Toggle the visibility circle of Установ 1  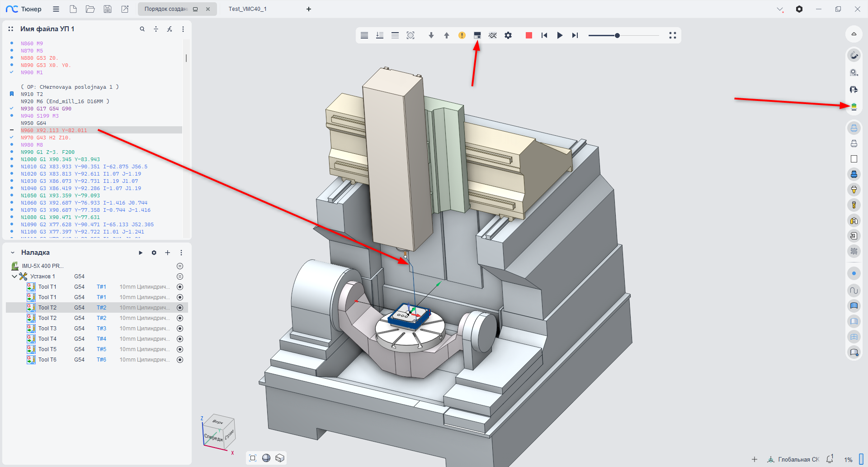click(x=180, y=276)
